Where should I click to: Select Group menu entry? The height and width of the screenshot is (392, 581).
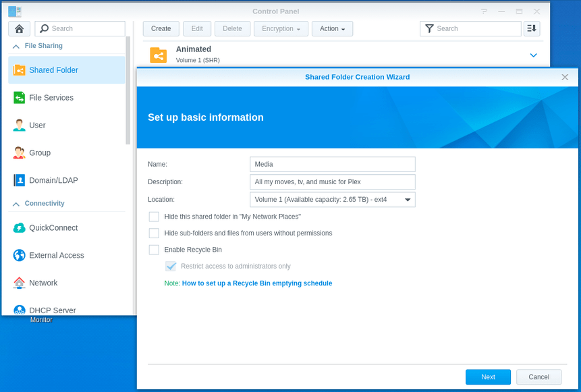point(67,152)
